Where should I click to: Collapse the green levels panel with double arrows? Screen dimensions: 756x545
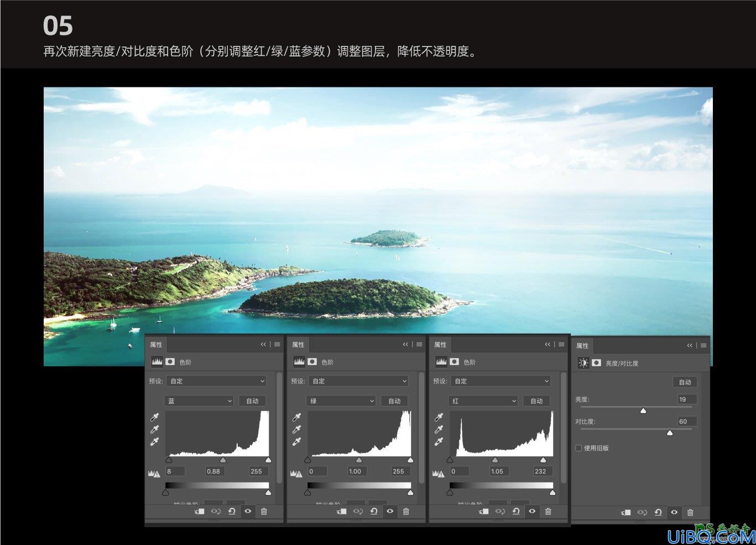tap(405, 344)
